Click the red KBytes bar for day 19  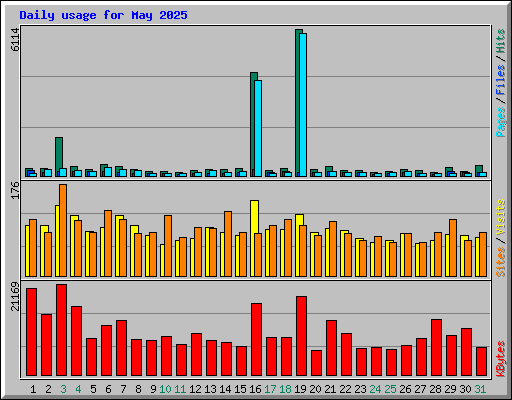click(x=301, y=336)
